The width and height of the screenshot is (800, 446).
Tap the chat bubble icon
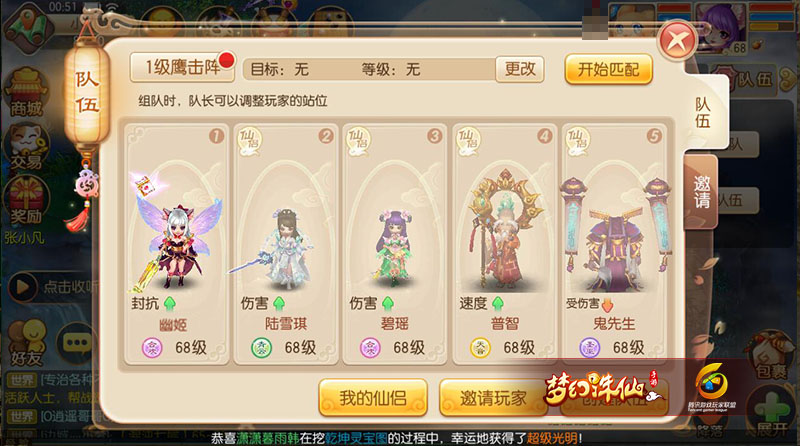(77, 343)
